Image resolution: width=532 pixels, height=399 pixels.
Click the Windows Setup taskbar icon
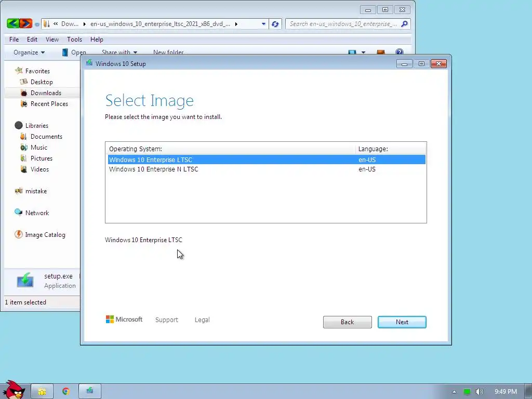(89, 391)
